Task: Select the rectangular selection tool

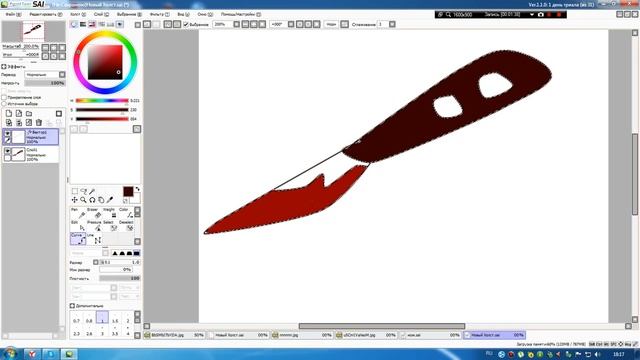Action: [75, 191]
